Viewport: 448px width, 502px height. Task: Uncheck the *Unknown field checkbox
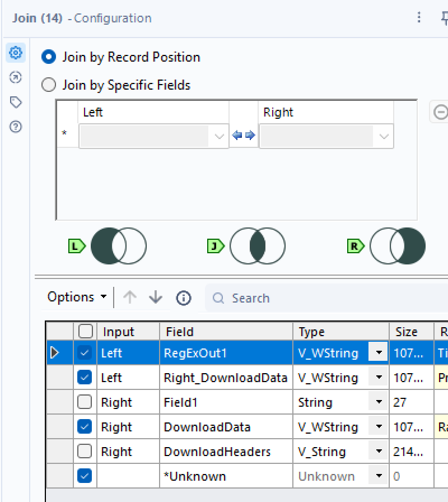pyautogui.click(x=85, y=476)
